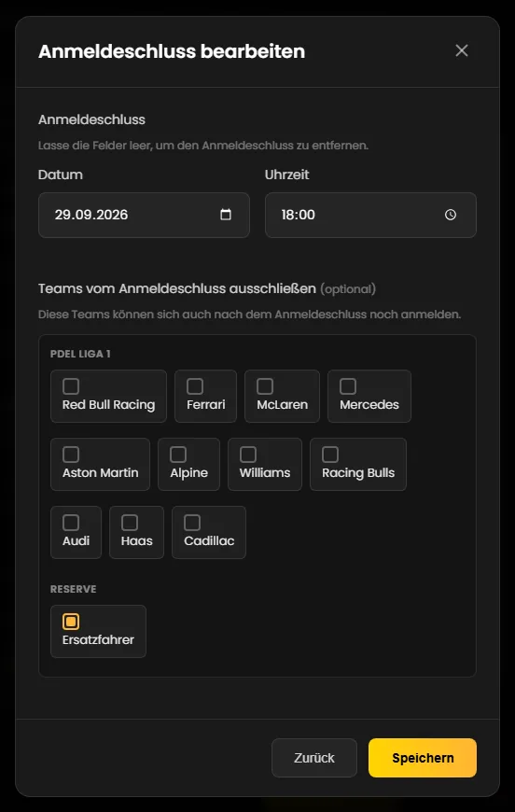
Task: Tick the Red Bull Racing checkbox
Action: click(x=71, y=386)
